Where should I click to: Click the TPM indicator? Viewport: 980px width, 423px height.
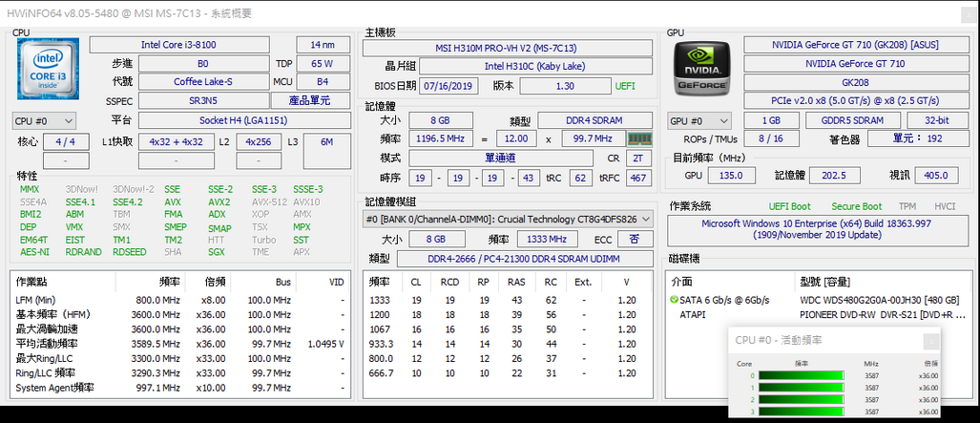click(x=907, y=206)
